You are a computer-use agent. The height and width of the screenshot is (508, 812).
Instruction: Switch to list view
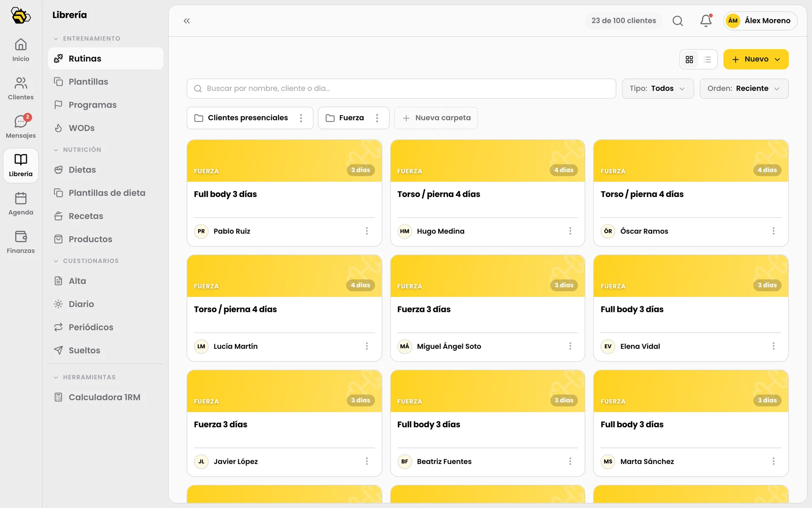[708, 60]
